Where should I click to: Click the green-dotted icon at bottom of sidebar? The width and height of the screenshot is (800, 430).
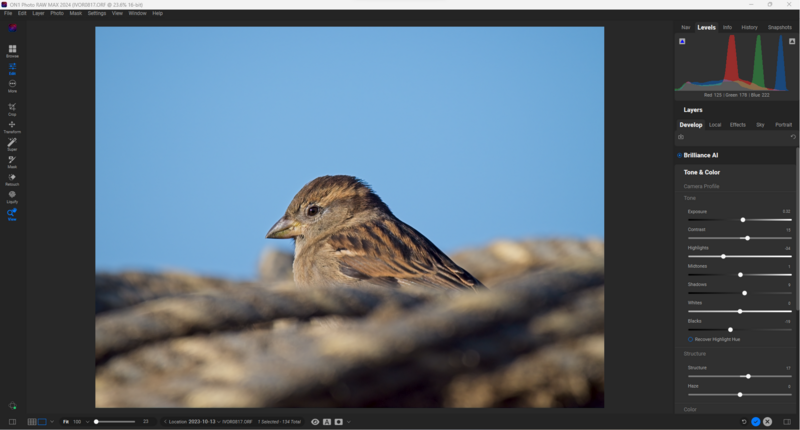[x=12, y=406]
